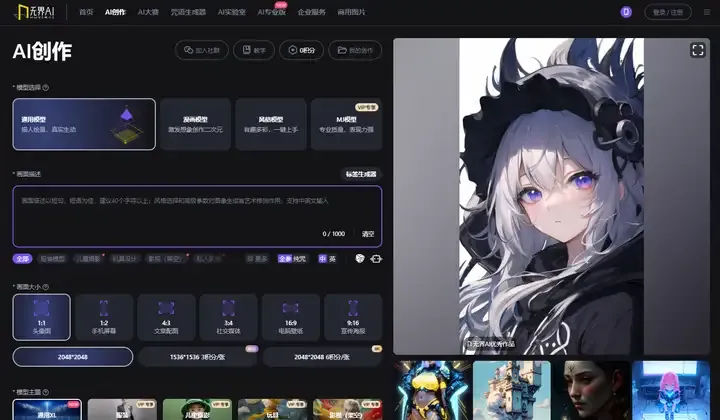The height and width of the screenshot is (420, 720).
Task: Click 清空 to clear the prompt
Action: [x=368, y=234]
